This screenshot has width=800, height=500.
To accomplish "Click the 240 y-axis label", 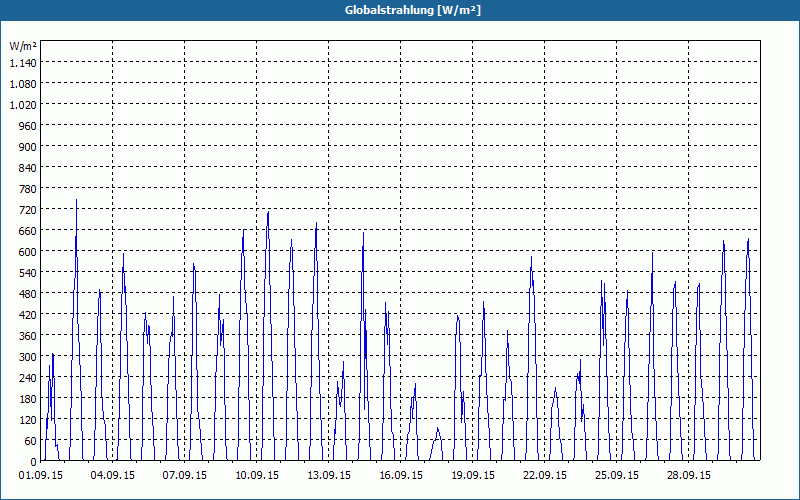I will 28,378.
